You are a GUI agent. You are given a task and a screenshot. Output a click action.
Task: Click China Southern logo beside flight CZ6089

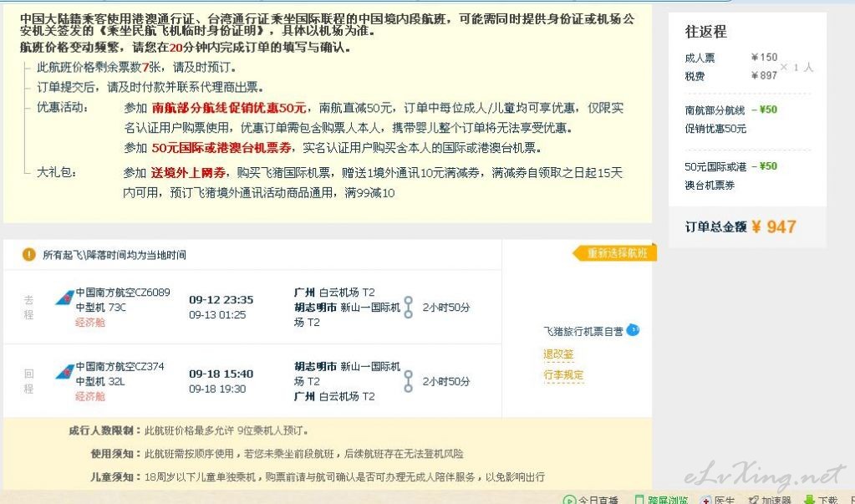65,298
